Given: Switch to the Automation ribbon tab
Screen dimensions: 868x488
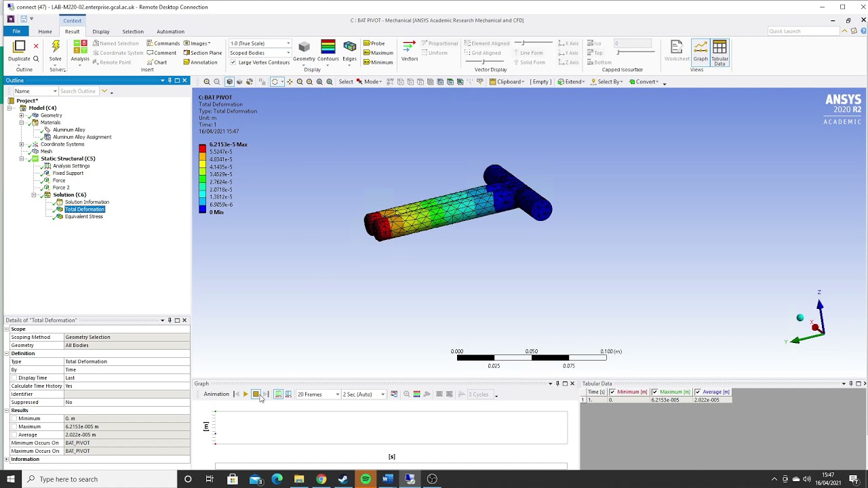Looking at the screenshot, I should [170, 31].
